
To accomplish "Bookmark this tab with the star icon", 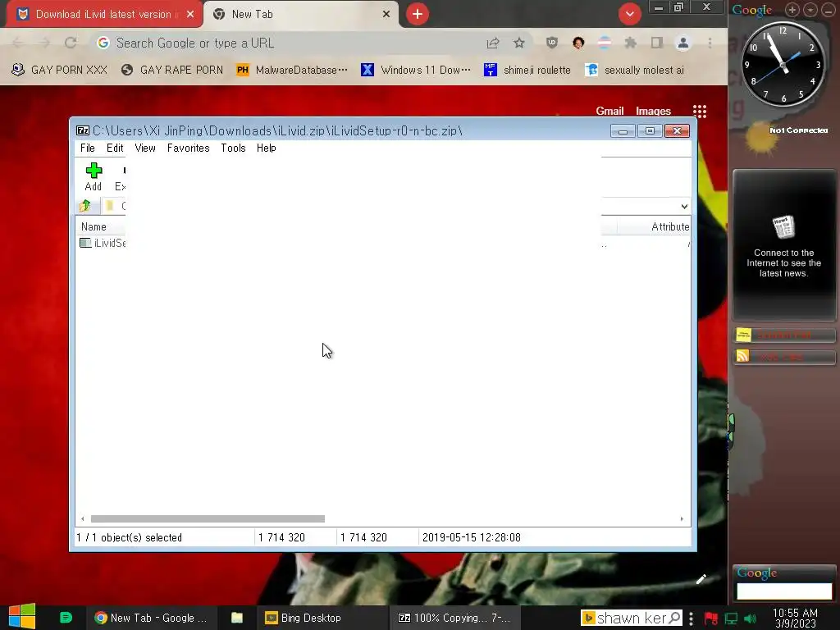I will pos(519,43).
